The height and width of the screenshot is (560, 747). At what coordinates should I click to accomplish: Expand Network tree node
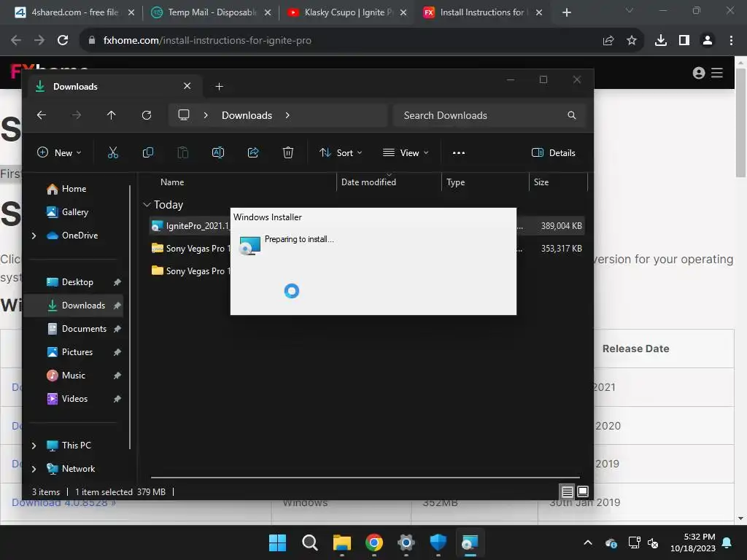34,469
